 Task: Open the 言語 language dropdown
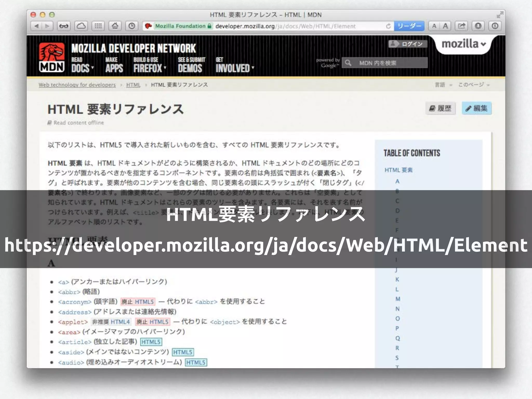point(443,85)
